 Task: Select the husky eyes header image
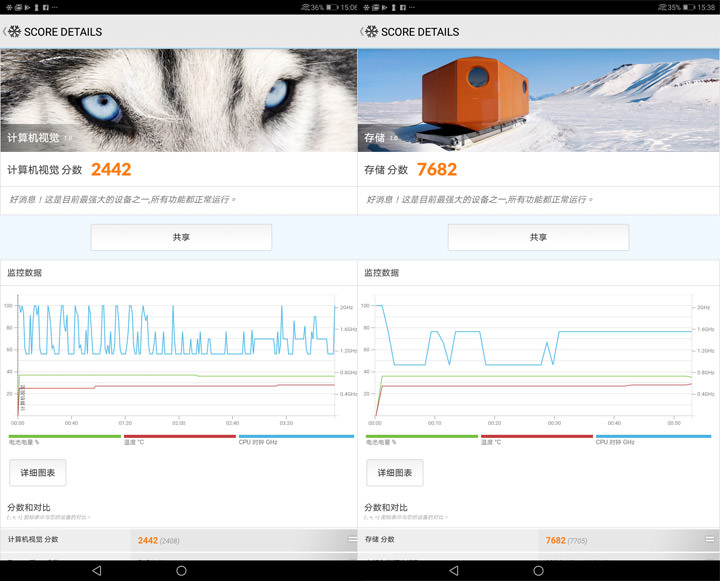click(x=178, y=100)
